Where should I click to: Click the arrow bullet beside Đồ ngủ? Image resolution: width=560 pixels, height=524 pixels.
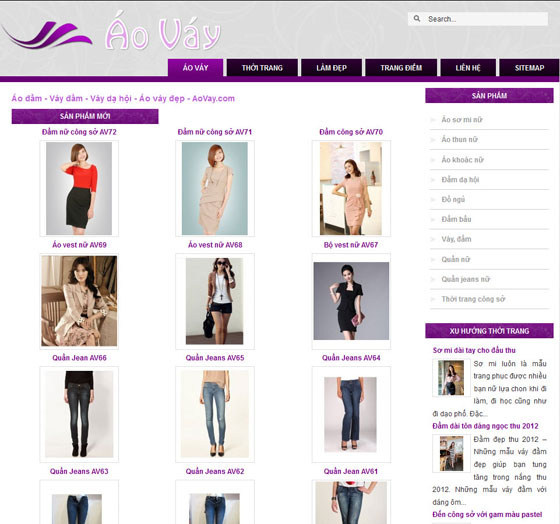click(x=433, y=200)
